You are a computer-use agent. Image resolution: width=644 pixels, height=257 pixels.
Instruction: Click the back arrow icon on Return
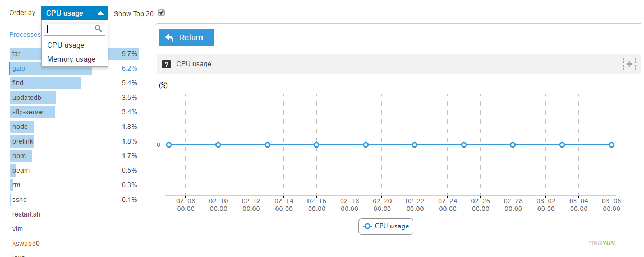(169, 38)
